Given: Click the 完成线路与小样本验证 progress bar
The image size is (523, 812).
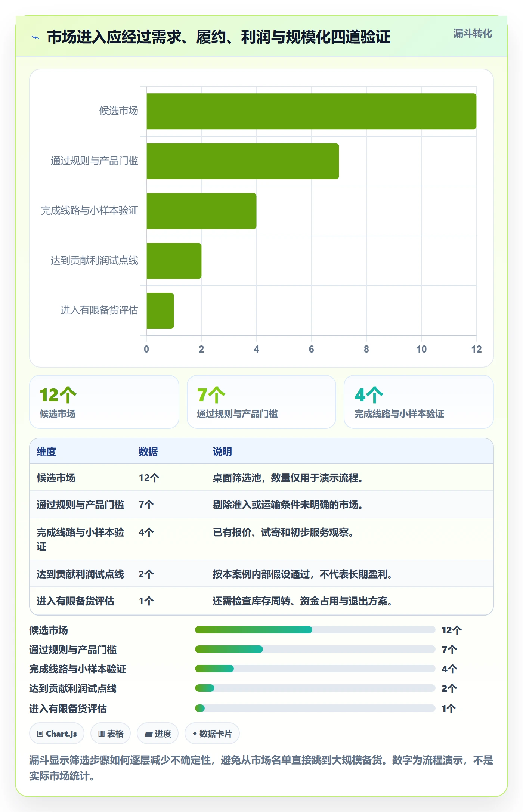Looking at the screenshot, I should coord(315,669).
